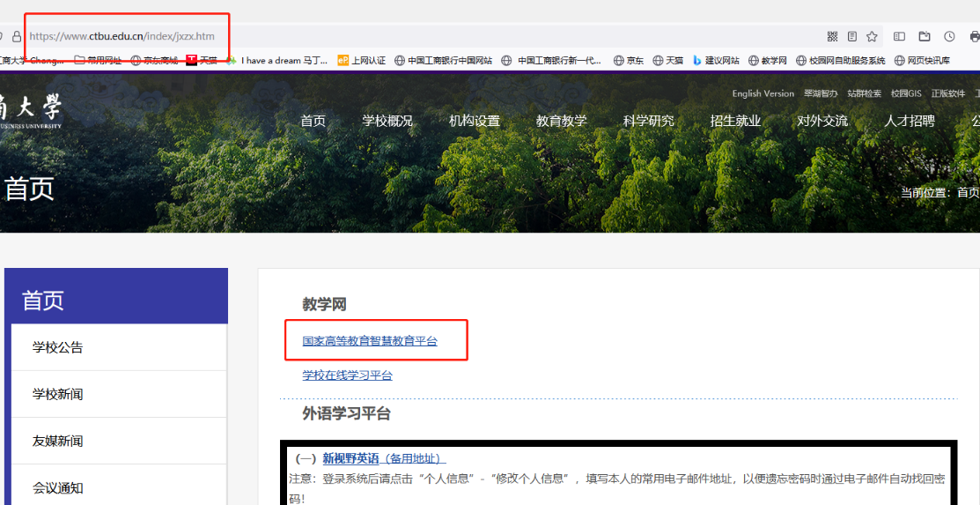The height and width of the screenshot is (505, 980).
Task: Select 学校公告 in the left sidebar
Action: pos(58,347)
